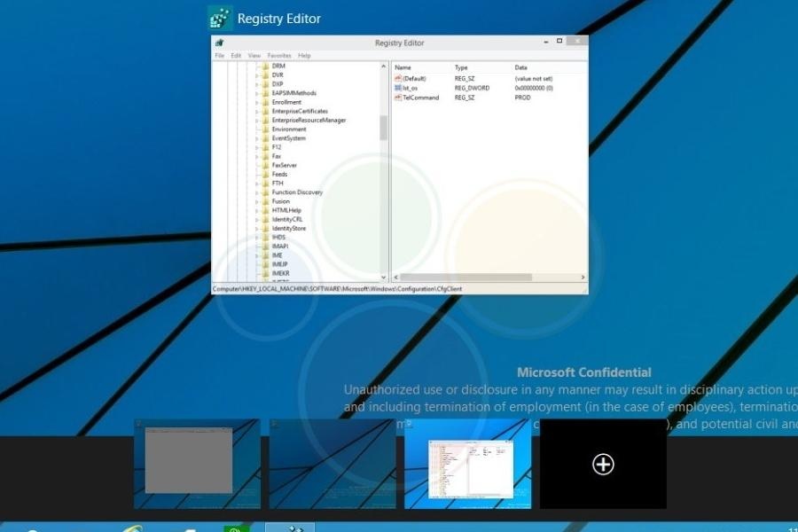This screenshot has width=798, height=532.
Task: Click the Registry Editor taskbar button
Action: [x=290, y=528]
